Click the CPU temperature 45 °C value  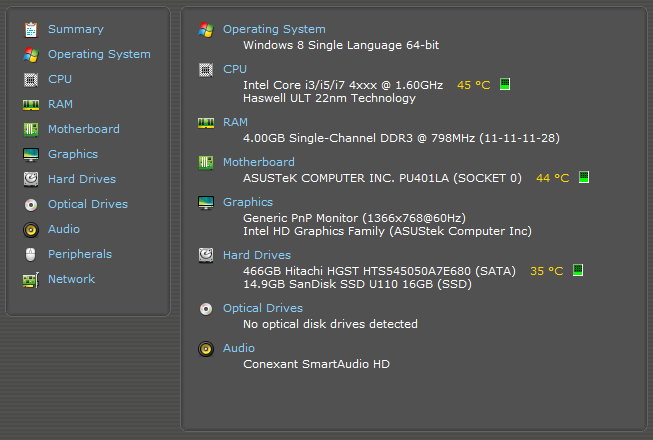point(474,85)
